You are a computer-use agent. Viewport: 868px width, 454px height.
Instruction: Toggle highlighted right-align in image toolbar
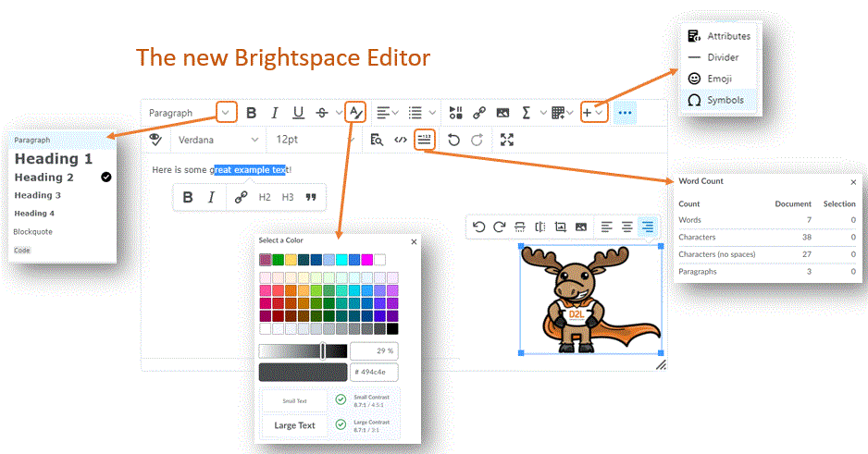click(648, 227)
